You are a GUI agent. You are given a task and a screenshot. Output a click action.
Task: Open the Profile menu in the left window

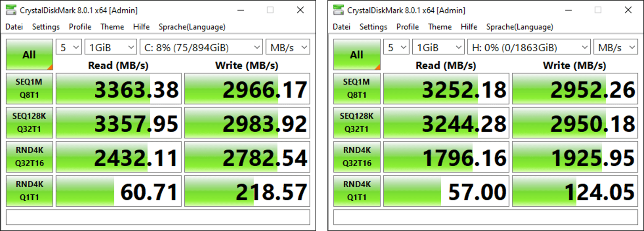(x=80, y=27)
